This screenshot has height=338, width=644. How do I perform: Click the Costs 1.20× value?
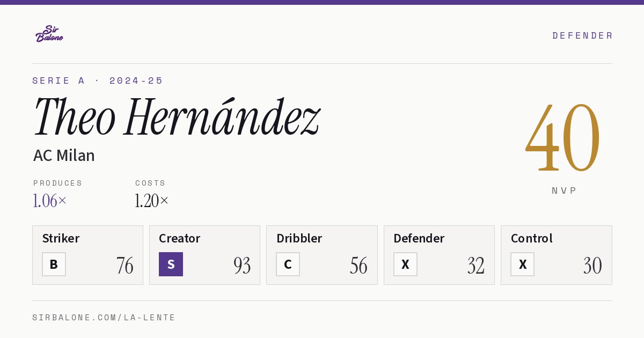152,201
